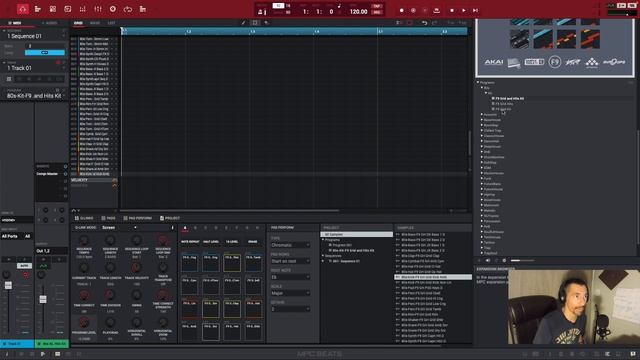
Task: Select pad bank B
Action: 196,228
